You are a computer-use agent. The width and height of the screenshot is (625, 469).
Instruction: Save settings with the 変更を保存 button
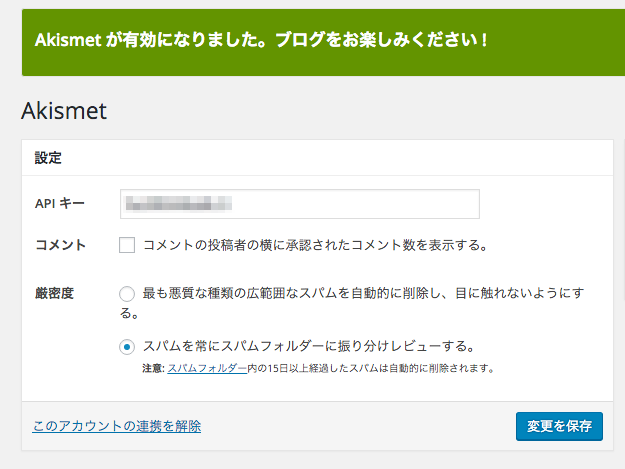pyautogui.click(x=559, y=426)
